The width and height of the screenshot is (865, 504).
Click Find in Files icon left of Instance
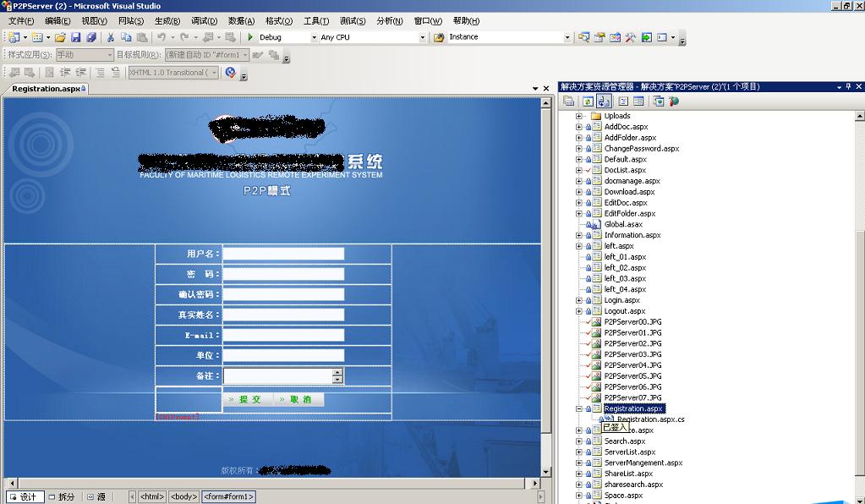pos(439,37)
